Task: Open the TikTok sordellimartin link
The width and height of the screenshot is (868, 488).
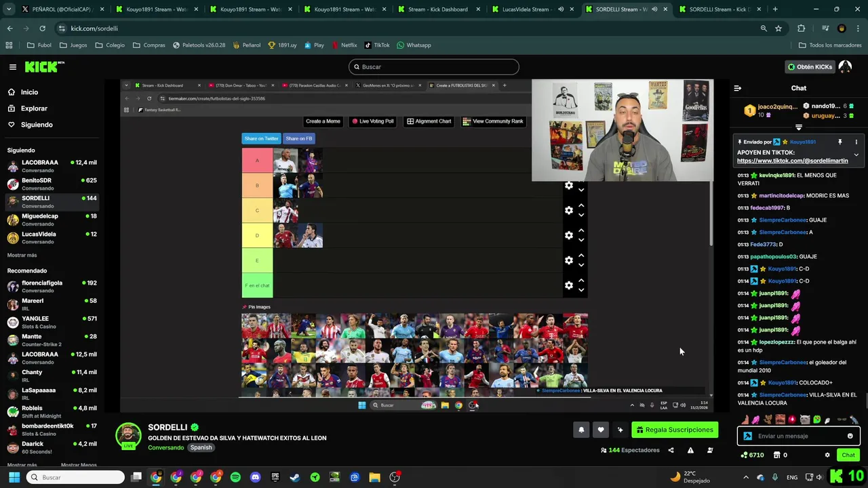Action: tap(792, 161)
